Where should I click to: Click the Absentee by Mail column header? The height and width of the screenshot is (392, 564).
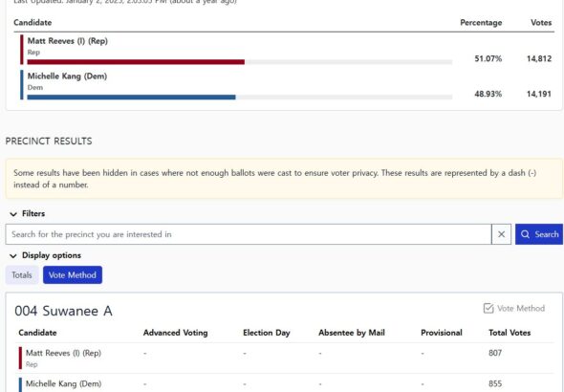(x=352, y=333)
